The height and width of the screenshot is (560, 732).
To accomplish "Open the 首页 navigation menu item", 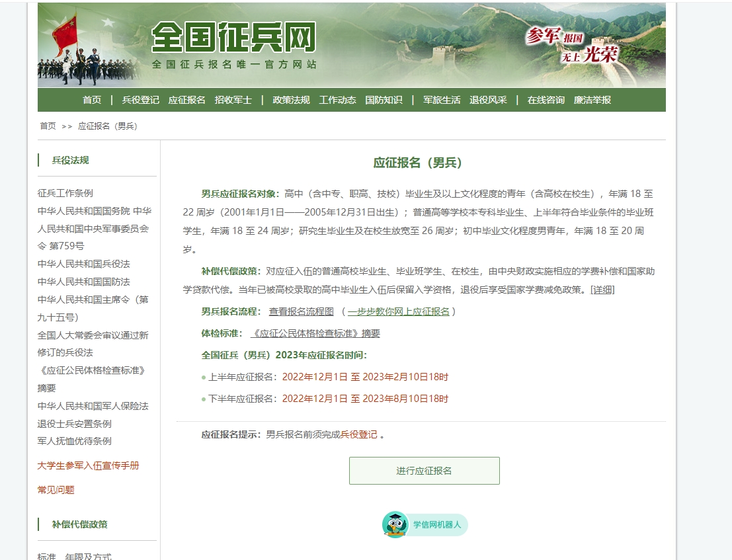I will tap(92, 100).
